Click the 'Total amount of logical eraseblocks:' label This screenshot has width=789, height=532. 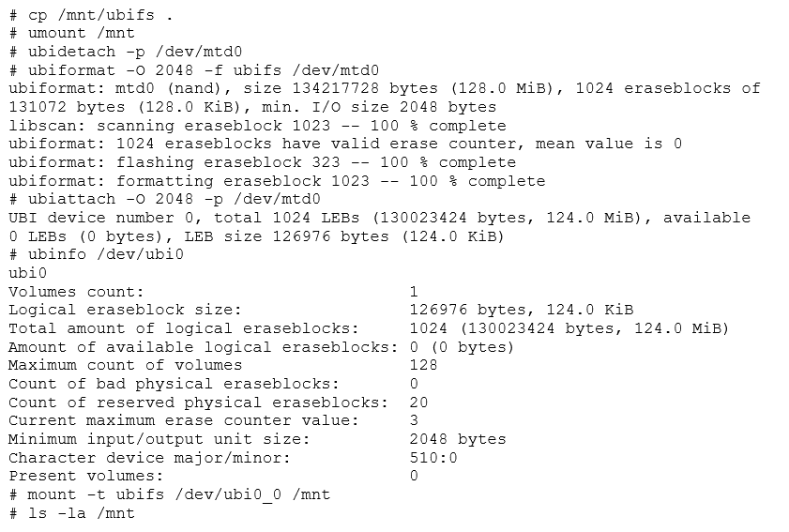point(184,328)
